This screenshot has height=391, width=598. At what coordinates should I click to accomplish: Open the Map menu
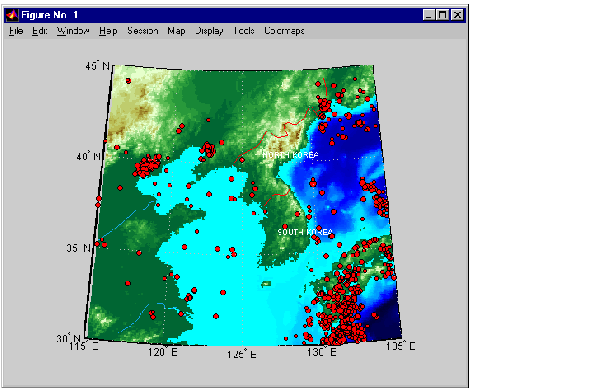coord(176,31)
